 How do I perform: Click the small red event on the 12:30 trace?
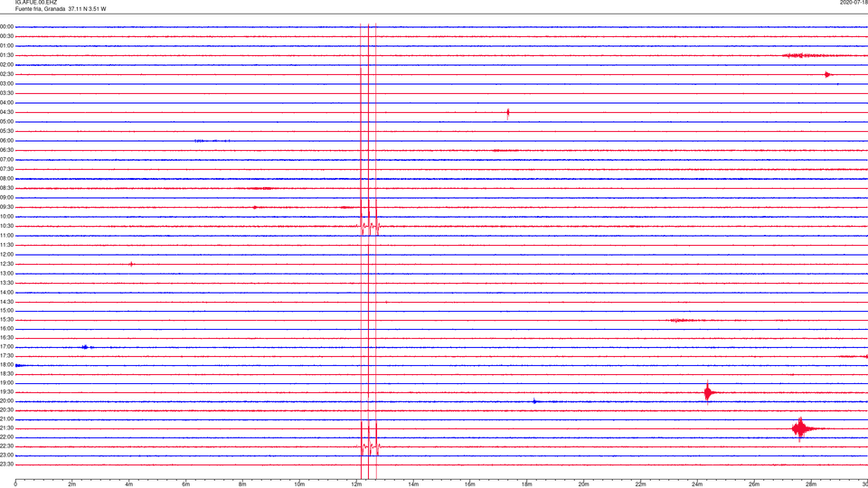pyautogui.click(x=131, y=264)
